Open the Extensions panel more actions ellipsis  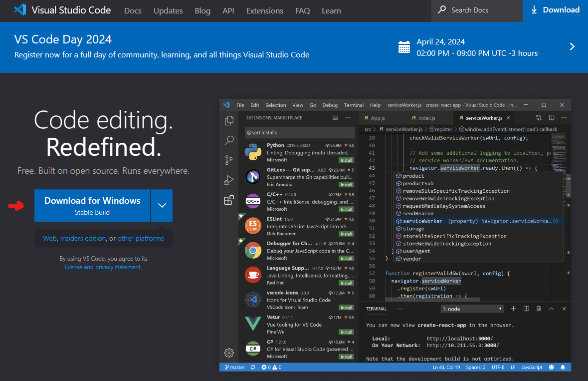(x=348, y=118)
